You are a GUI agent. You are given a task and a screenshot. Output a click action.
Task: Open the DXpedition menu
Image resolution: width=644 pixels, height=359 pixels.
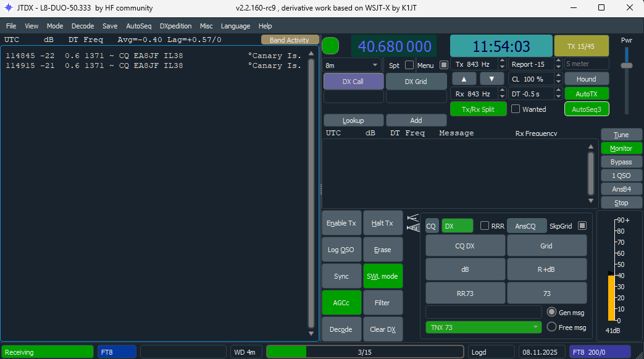point(176,26)
